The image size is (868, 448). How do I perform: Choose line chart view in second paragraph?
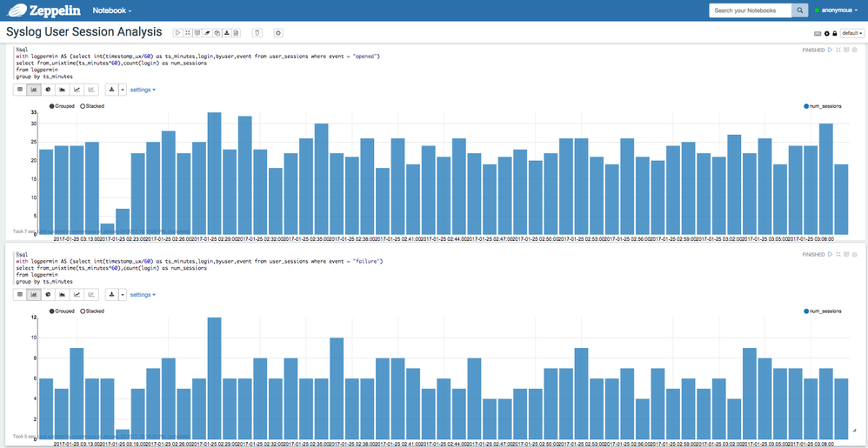[x=77, y=295]
